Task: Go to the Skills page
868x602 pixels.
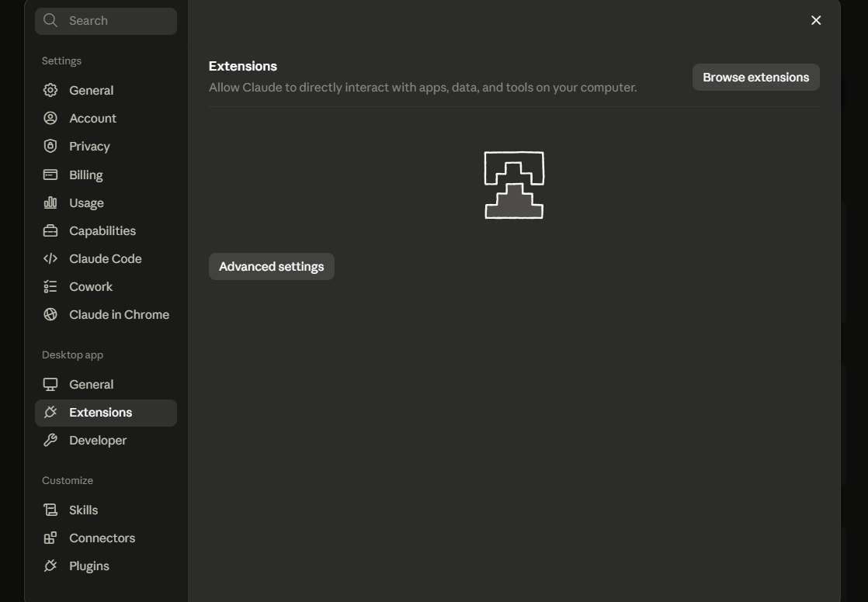Action: tap(106, 510)
